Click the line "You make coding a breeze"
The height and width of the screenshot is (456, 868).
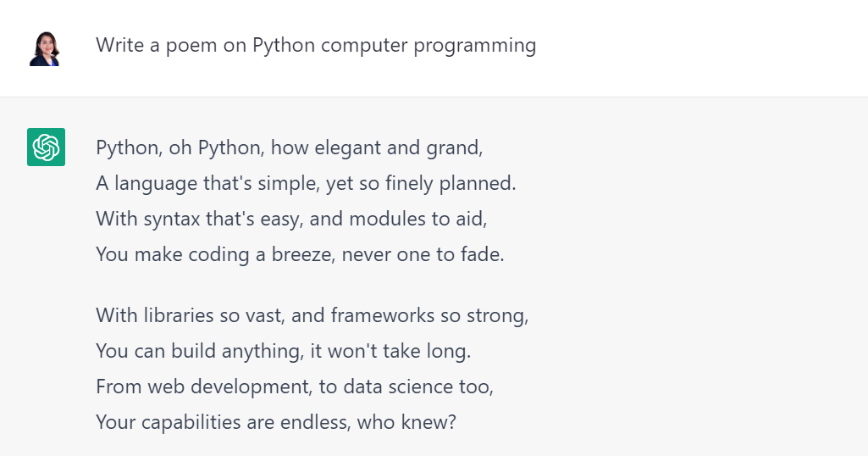300,253
